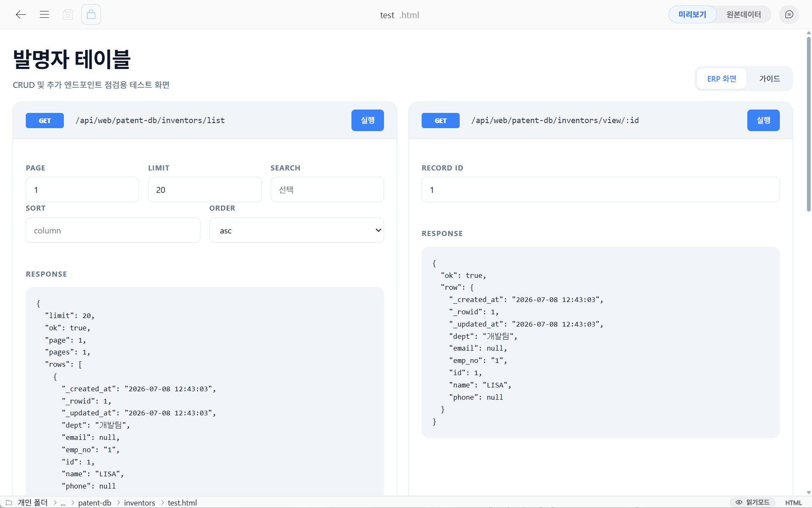Click the SORT column input field

(113, 230)
